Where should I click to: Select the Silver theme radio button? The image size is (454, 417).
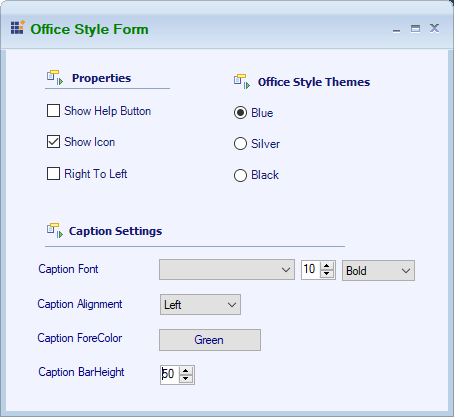click(240, 144)
